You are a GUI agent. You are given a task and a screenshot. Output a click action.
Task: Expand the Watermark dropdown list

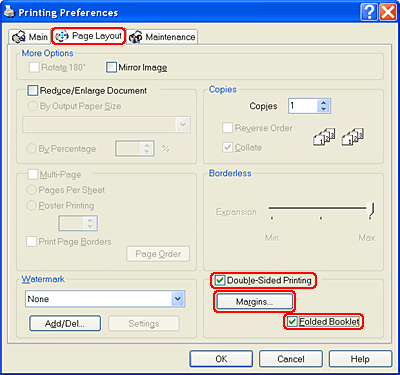[x=178, y=299]
